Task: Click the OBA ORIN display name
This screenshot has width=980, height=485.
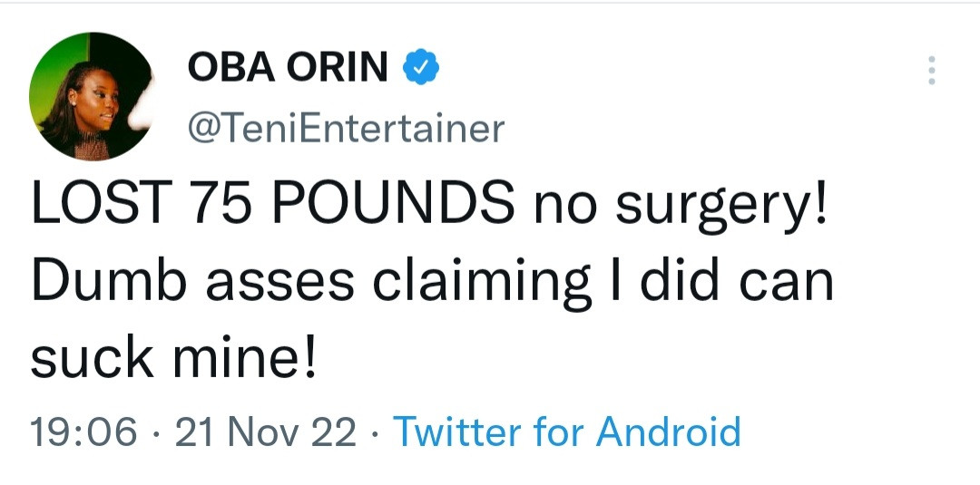Action: 288,67
